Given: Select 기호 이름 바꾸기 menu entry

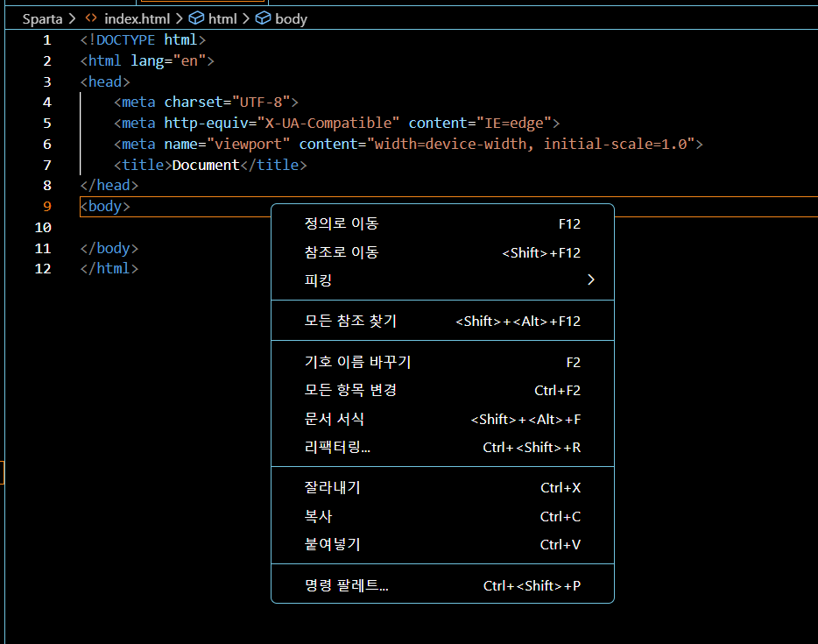Looking at the screenshot, I should [442, 362].
